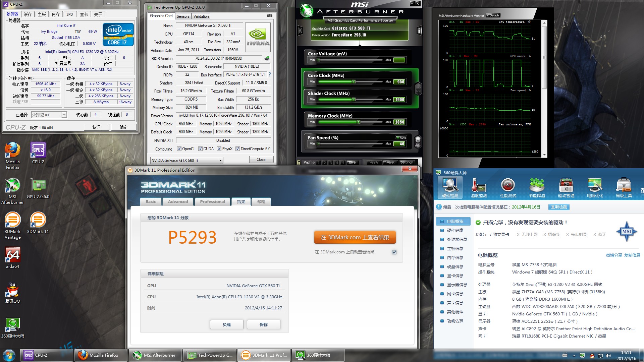Click the Windows Start orb
The image size is (644, 362).
(x=9, y=355)
